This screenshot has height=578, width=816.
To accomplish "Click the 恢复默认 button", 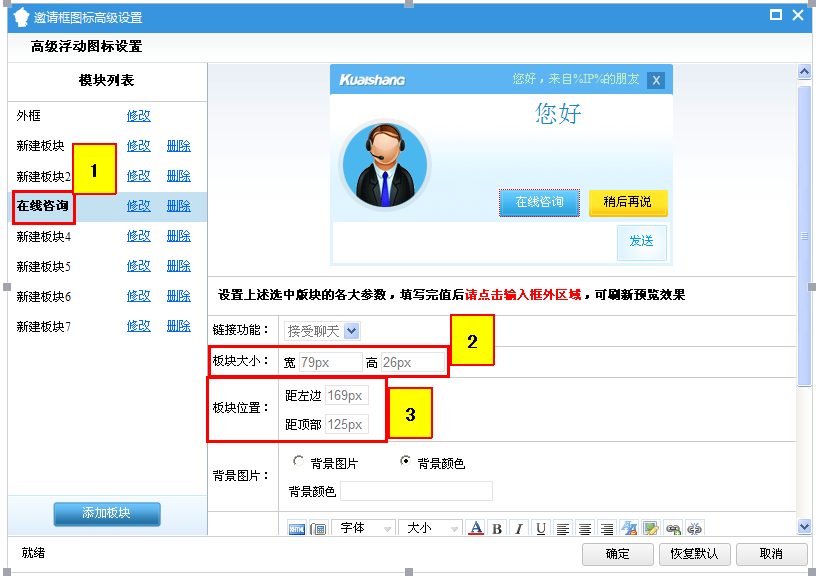I will click(x=694, y=554).
